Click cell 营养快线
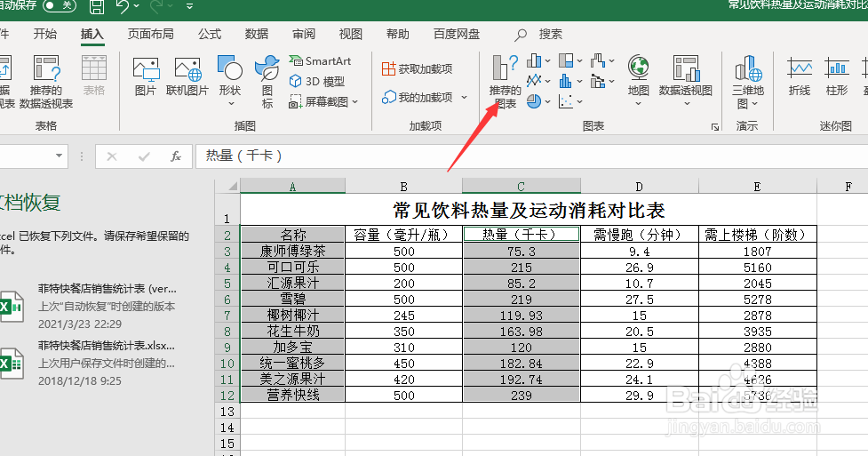The image size is (868, 456). click(x=293, y=395)
